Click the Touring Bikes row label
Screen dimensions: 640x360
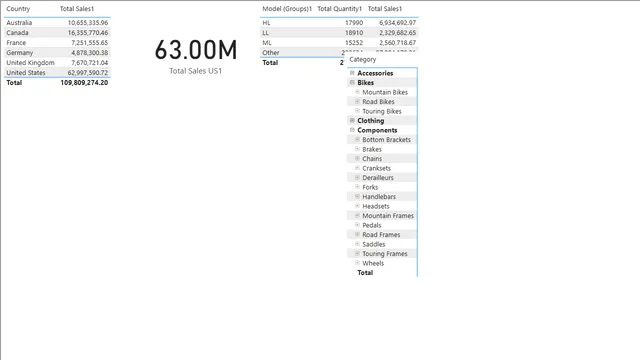[382, 111]
